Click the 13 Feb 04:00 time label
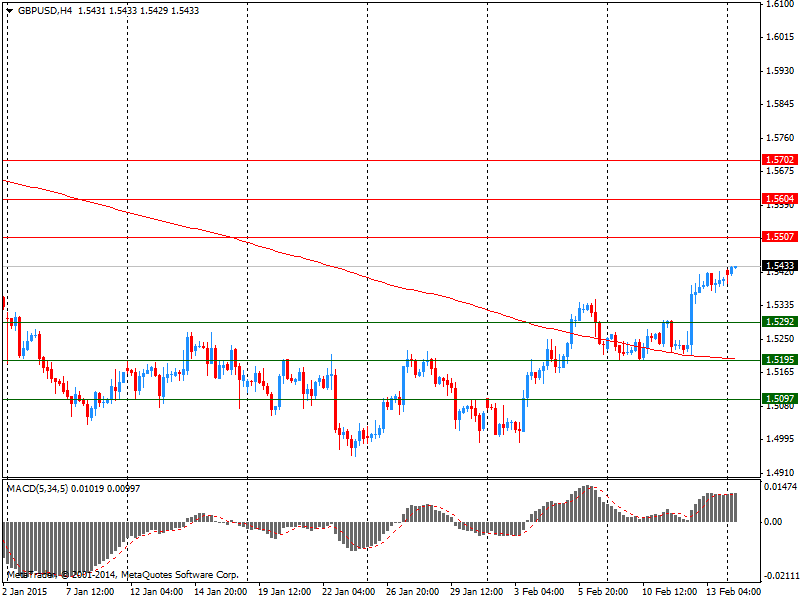Viewport: 800px width, 600px height. click(733, 592)
